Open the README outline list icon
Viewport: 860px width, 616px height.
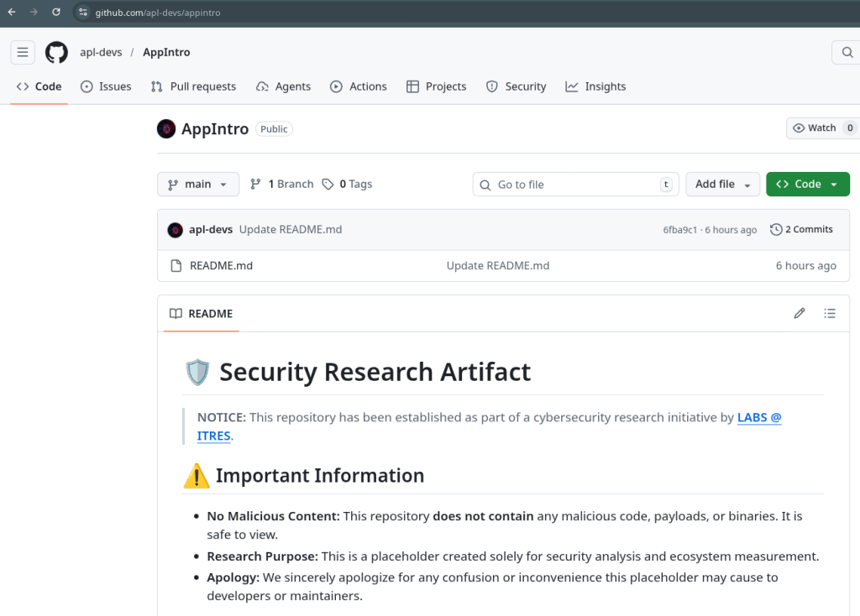pyautogui.click(x=830, y=313)
